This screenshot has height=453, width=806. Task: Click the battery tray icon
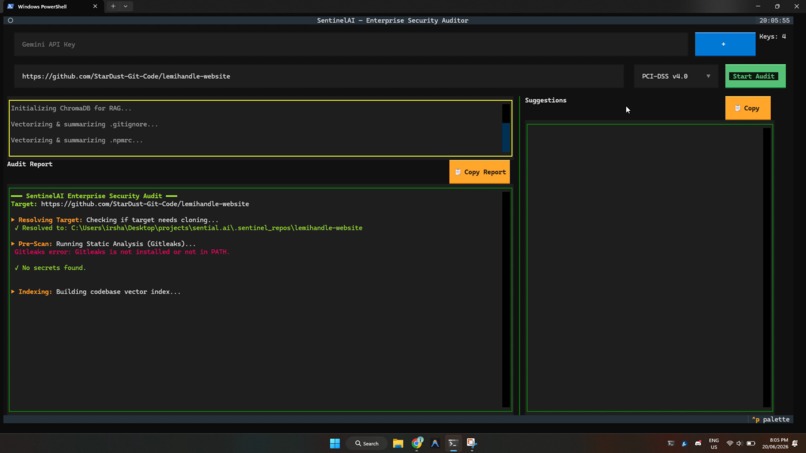coord(750,443)
